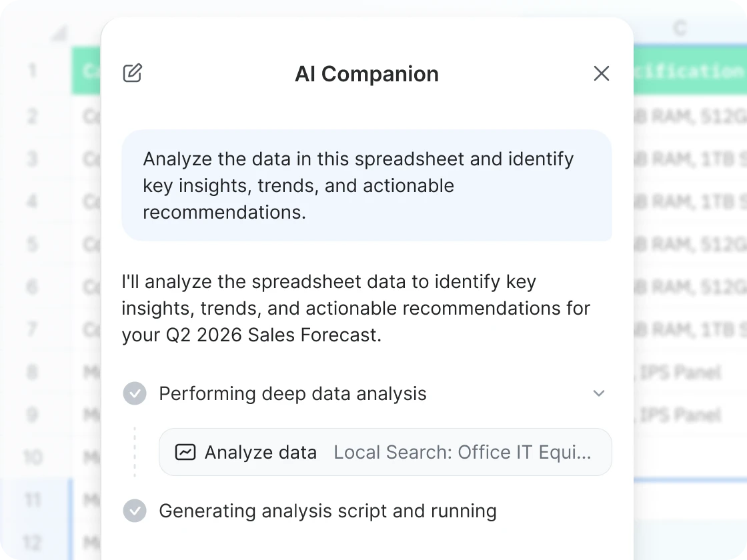
Task: Click the green Specification header cell
Action: pos(694,71)
